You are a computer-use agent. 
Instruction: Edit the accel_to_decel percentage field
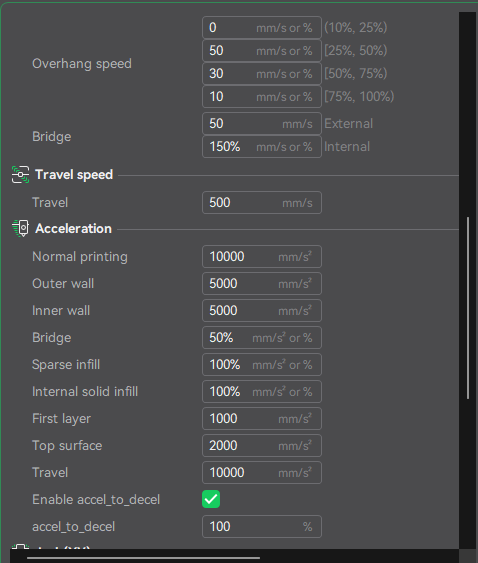pos(262,526)
